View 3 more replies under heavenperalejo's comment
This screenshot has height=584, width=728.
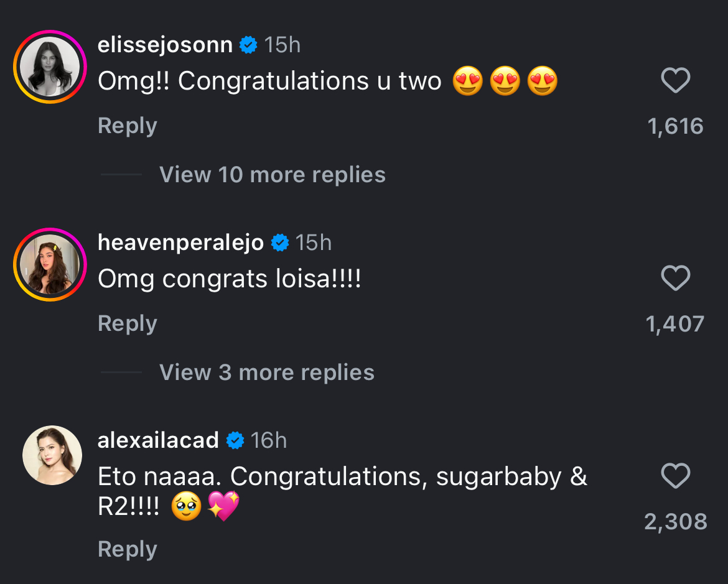[x=267, y=372]
